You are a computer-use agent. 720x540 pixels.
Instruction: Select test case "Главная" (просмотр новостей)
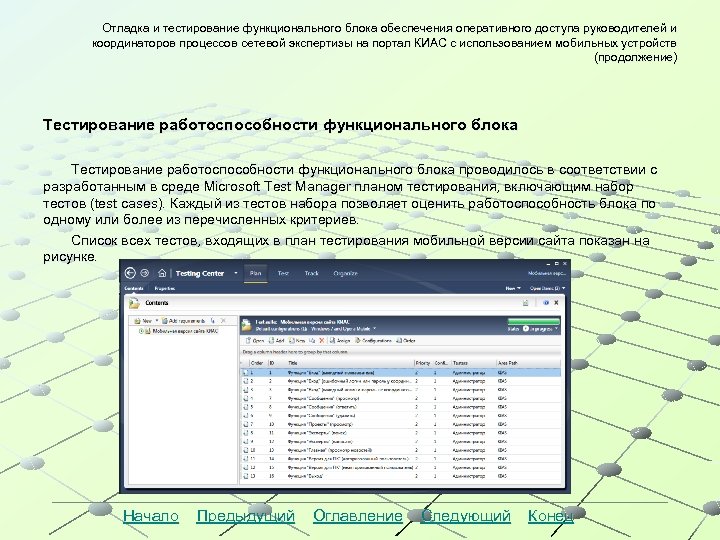tap(401, 450)
